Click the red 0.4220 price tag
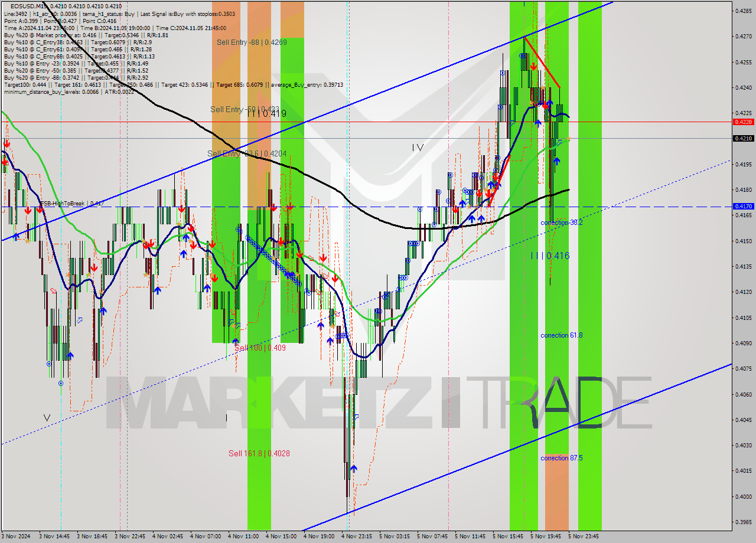This screenshot has width=756, height=543. pos(743,122)
